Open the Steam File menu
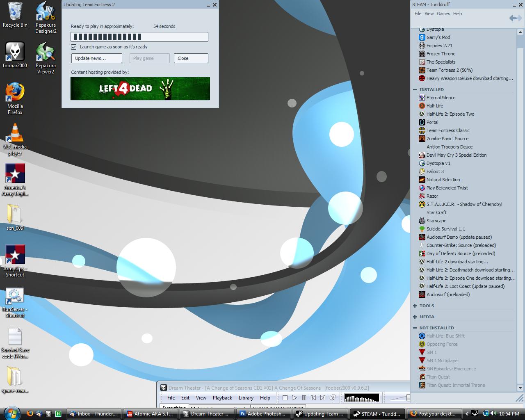525x420 pixels. [418, 14]
